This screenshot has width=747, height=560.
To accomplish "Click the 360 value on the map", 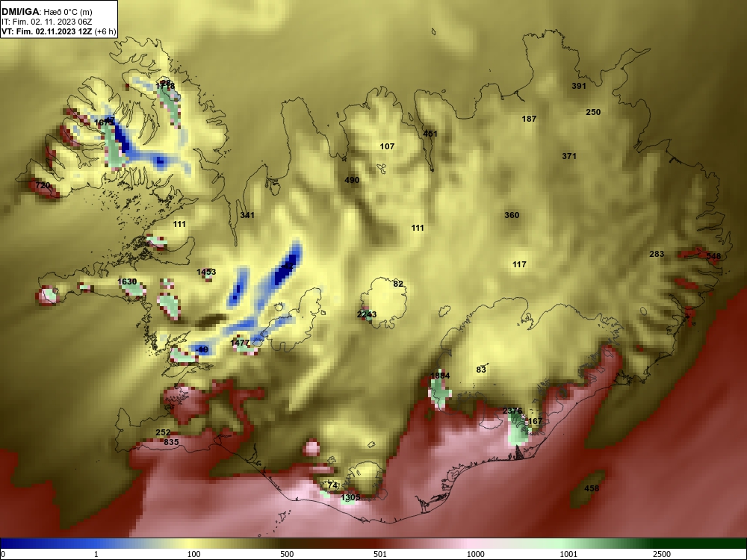I will coord(512,215).
